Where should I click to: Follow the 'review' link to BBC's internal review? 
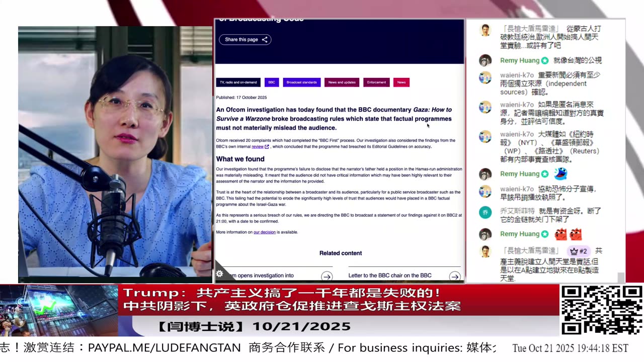point(258,147)
